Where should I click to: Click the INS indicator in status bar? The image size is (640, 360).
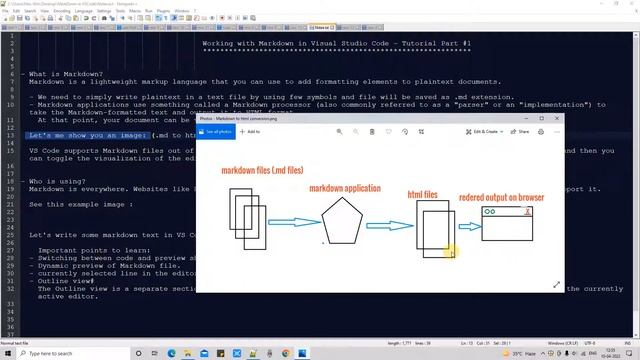[627, 343]
